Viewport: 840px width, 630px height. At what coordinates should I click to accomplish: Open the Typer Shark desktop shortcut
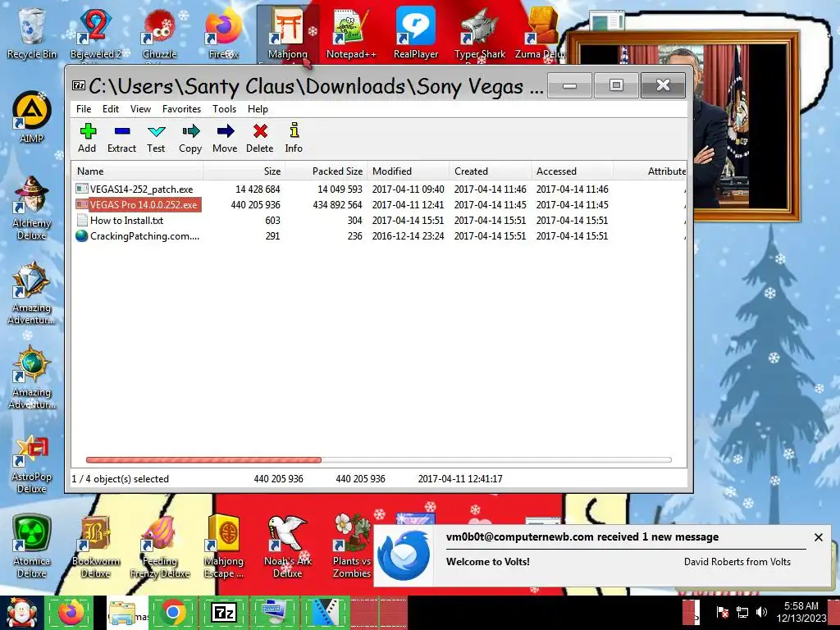[x=479, y=33]
